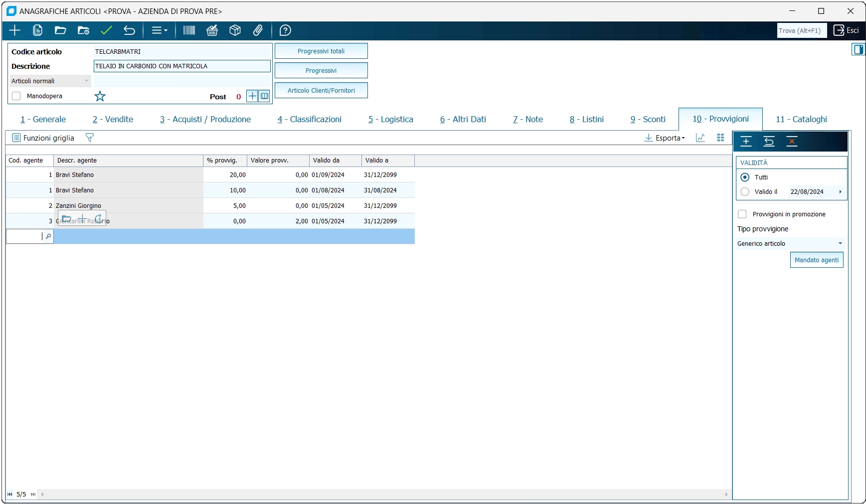The width and height of the screenshot is (866, 504).
Task: Click the open book icon next to Post
Action: pos(264,96)
